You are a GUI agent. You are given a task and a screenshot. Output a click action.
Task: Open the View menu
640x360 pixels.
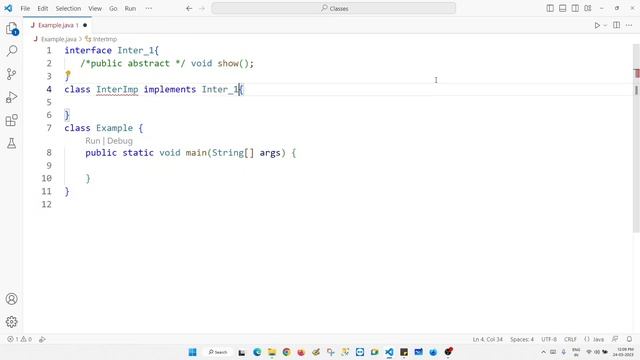(95, 8)
